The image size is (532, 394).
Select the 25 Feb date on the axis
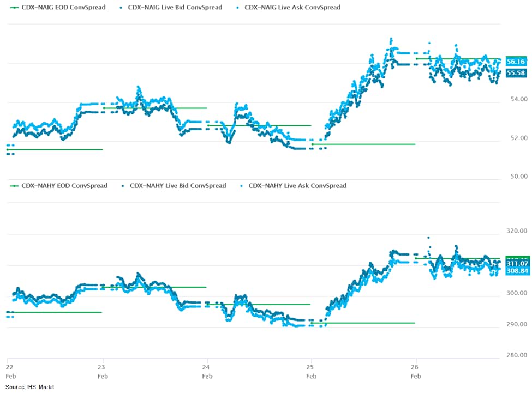pyautogui.click(x=311, y=372)
